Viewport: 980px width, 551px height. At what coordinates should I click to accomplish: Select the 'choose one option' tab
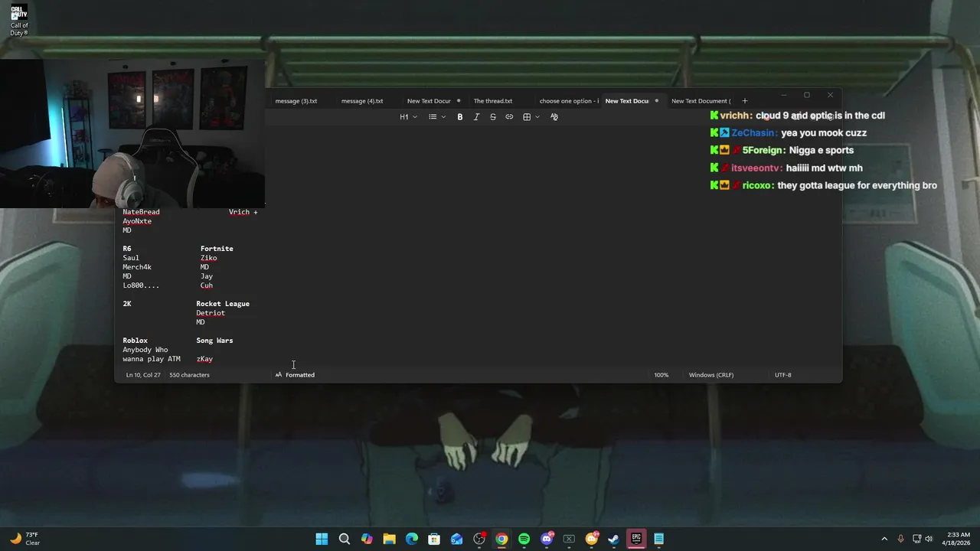(x=569, y=101)
